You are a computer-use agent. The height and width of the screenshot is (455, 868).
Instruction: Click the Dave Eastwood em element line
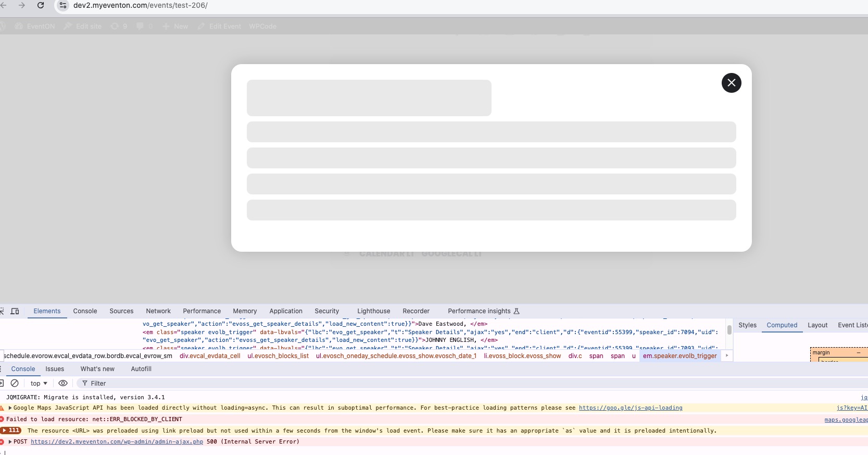(315, 324)
